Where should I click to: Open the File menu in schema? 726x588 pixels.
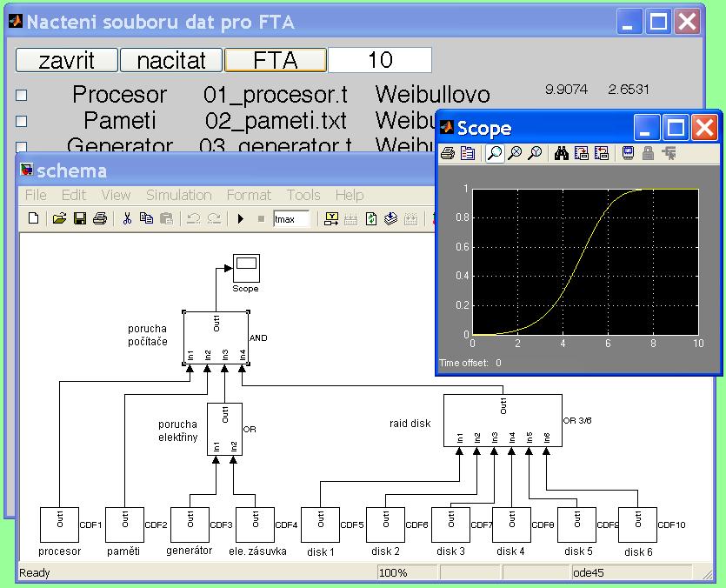(x=36, y=195)
